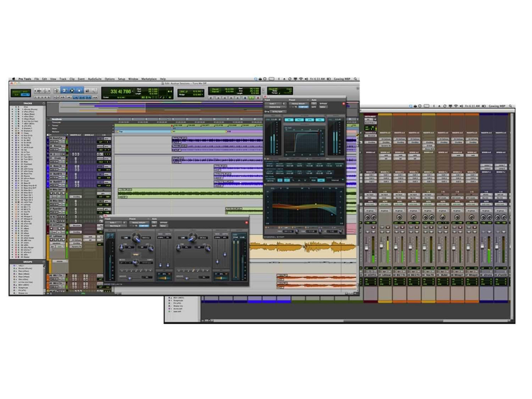Select the Grabber tool in the Edit toolbar
532x399 pixels.
79,91
